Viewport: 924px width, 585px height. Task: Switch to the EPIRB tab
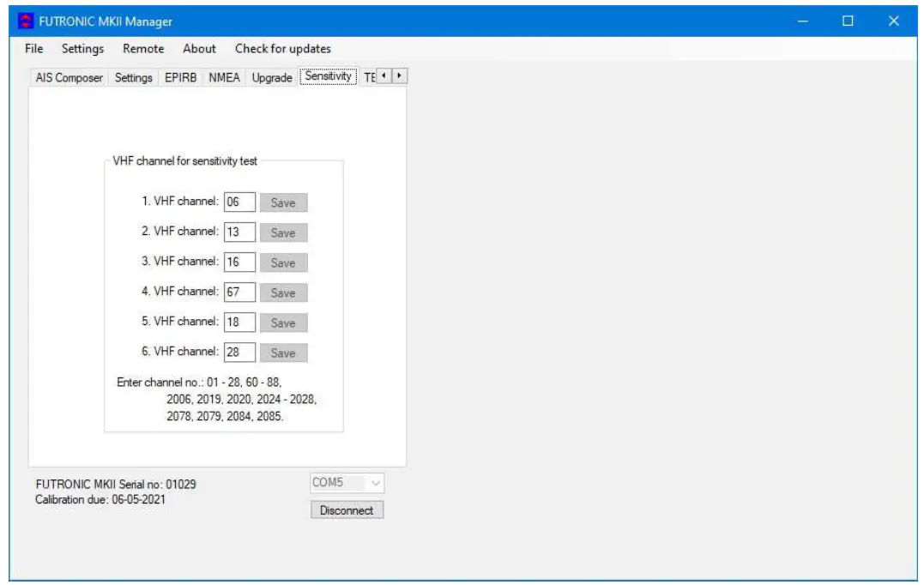pyautogui.click(x=180, y=78)
